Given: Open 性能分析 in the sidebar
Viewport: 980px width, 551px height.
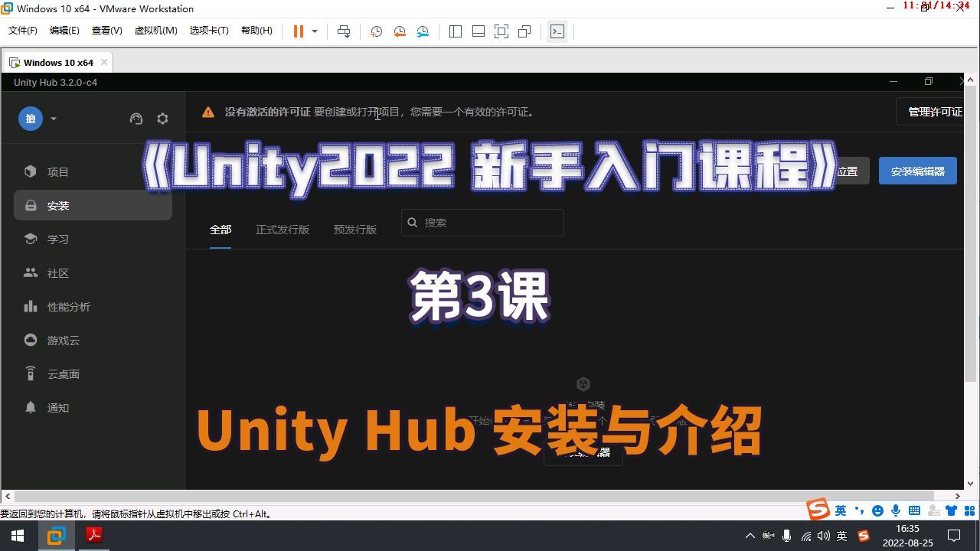Looking at the screenshot, I should click(93, 306).
